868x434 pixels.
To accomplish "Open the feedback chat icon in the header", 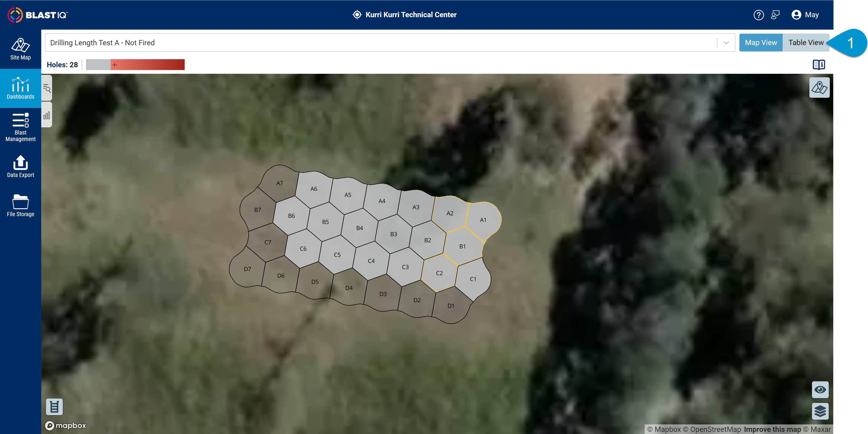I will coord(775,15).
